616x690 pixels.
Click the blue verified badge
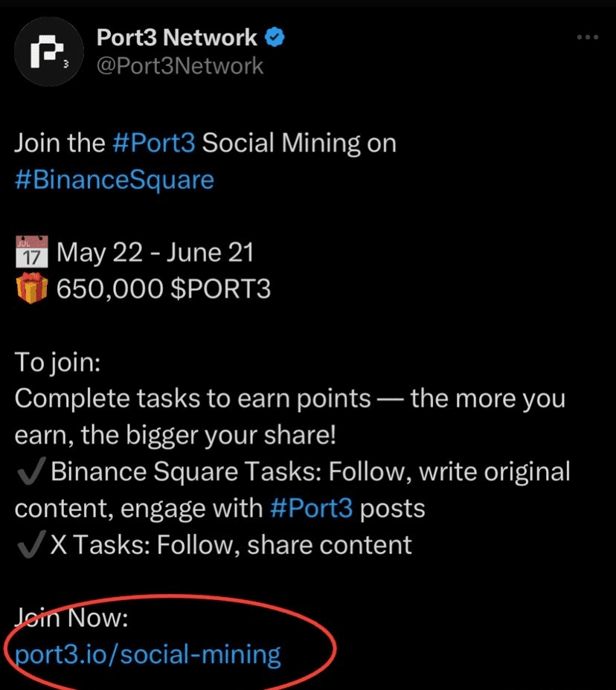pos(275,37)
